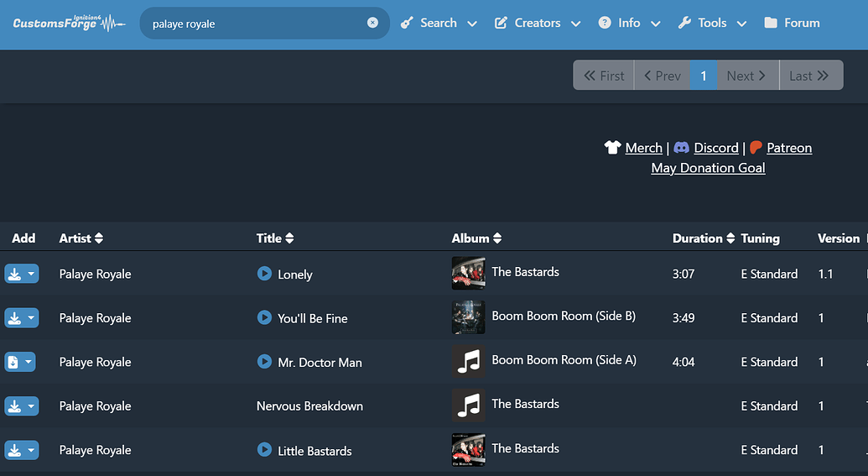Screen dimensions: 868x476
Task: Open the Info menu
Action: click(629, 24)
